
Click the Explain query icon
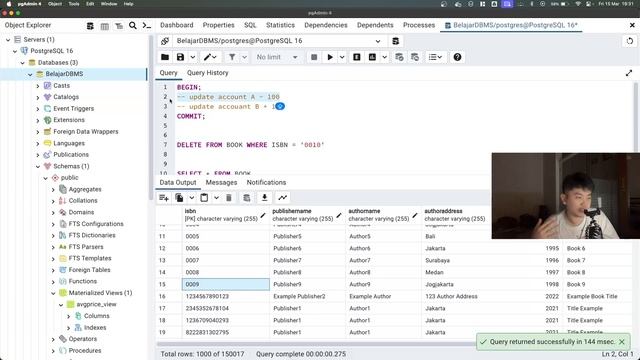coord(357,57)
